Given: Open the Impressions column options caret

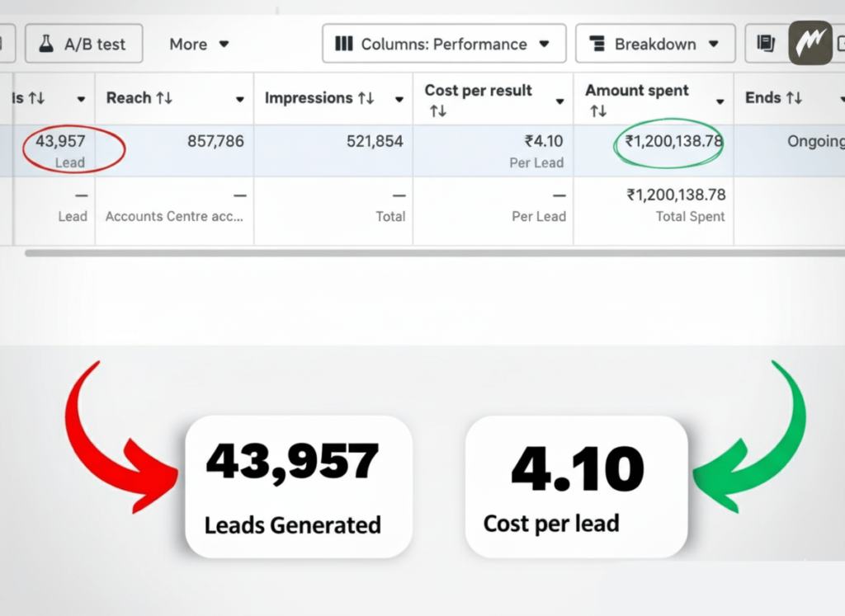Looking at the screenshot, I should [399, 100].
